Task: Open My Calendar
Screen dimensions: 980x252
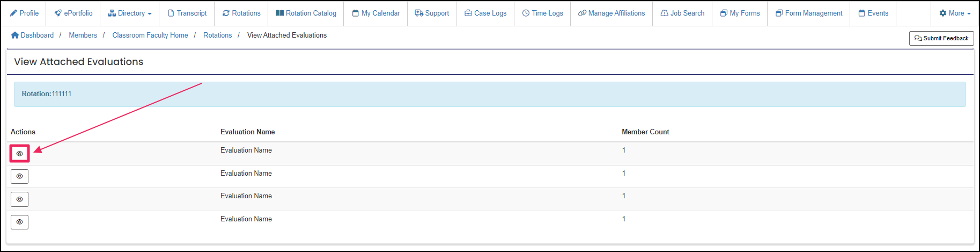Action: (376, 13)
